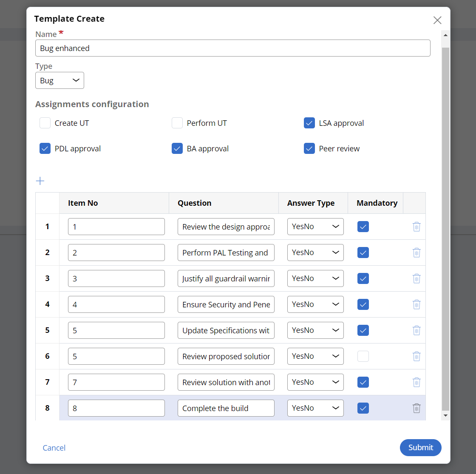The image size is (476, 474).
Task: Click the Question column header
Action: 194,203
